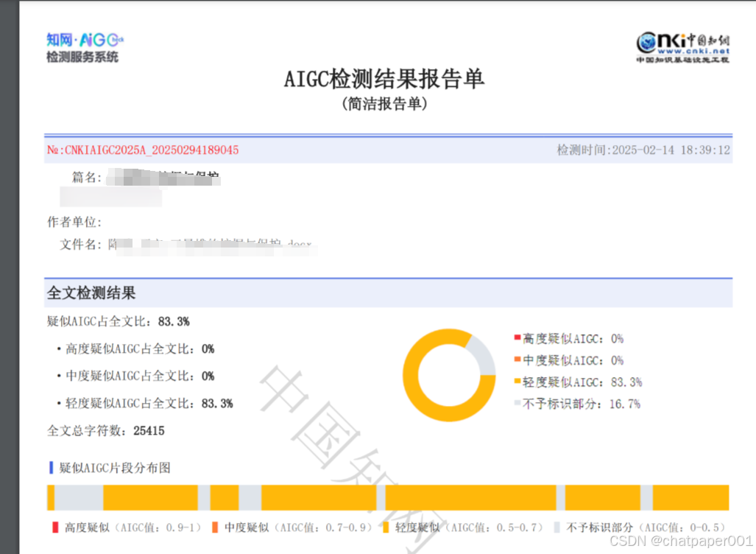This screenshot has width=756, height=554.
Task: Click the 作者单位 label
Action: [74, 222]
